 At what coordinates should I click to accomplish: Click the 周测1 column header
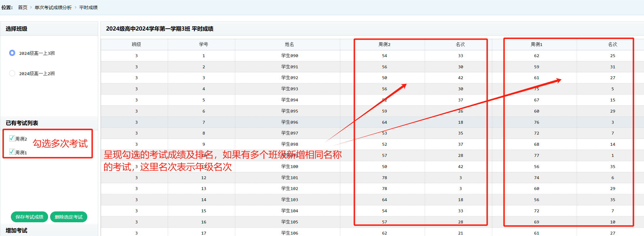[536, 44]
